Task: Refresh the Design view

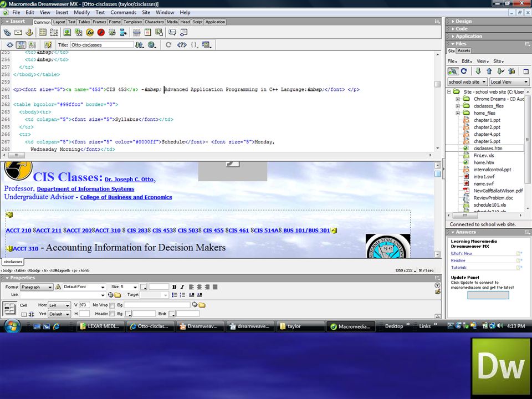Action: pos(168,45)
